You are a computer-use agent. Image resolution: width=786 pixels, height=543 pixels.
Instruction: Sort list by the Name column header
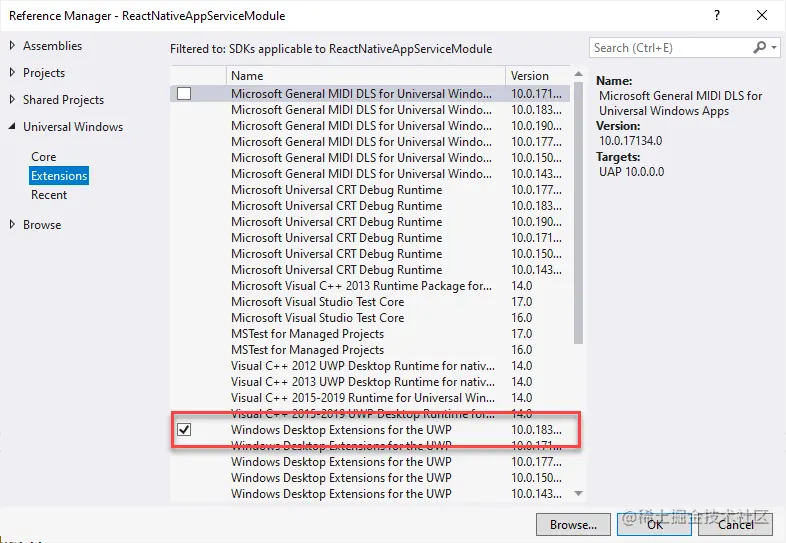(x=365, y=76)
